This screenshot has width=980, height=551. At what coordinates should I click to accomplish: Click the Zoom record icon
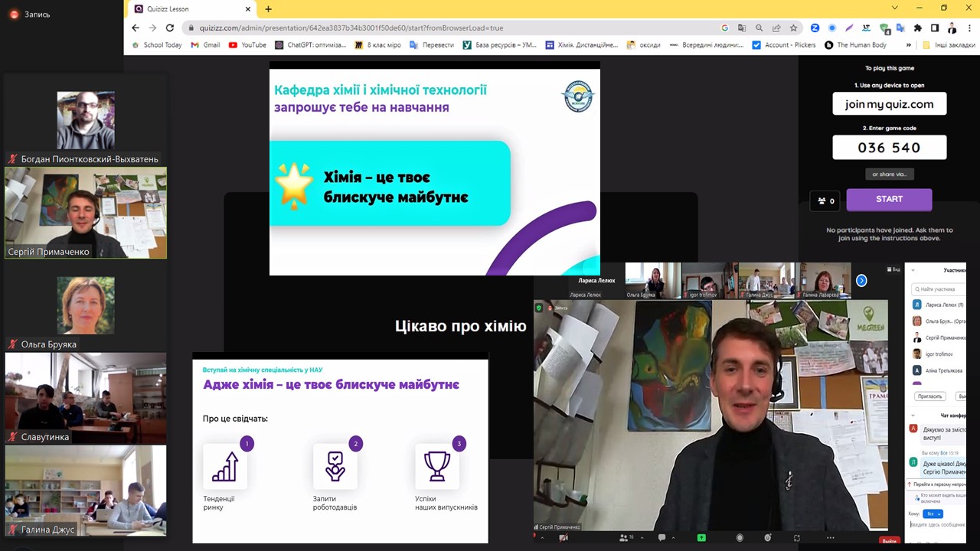tap(740, 538)
